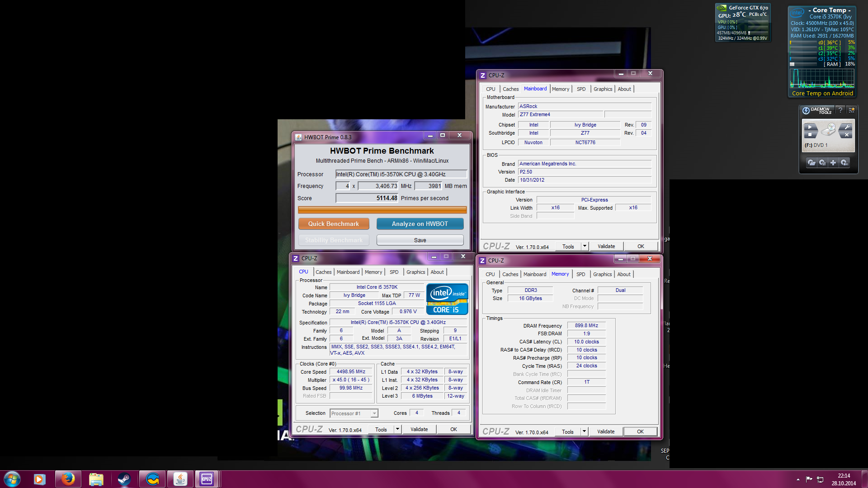The height and width of the screenshot is (488, 868).
Task: Click the orange HWBOT Prime progress bar
Action: [x=382, y=210]
